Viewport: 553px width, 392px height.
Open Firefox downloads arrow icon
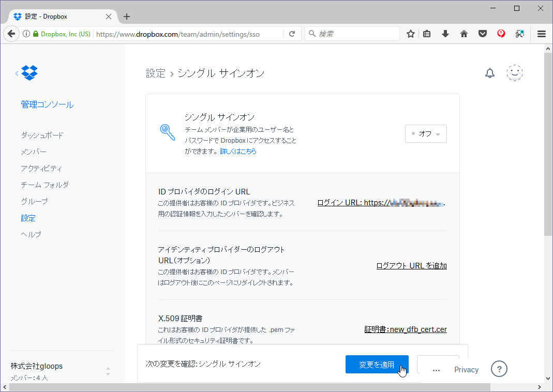pyautogui.click(x=445, y=34)
